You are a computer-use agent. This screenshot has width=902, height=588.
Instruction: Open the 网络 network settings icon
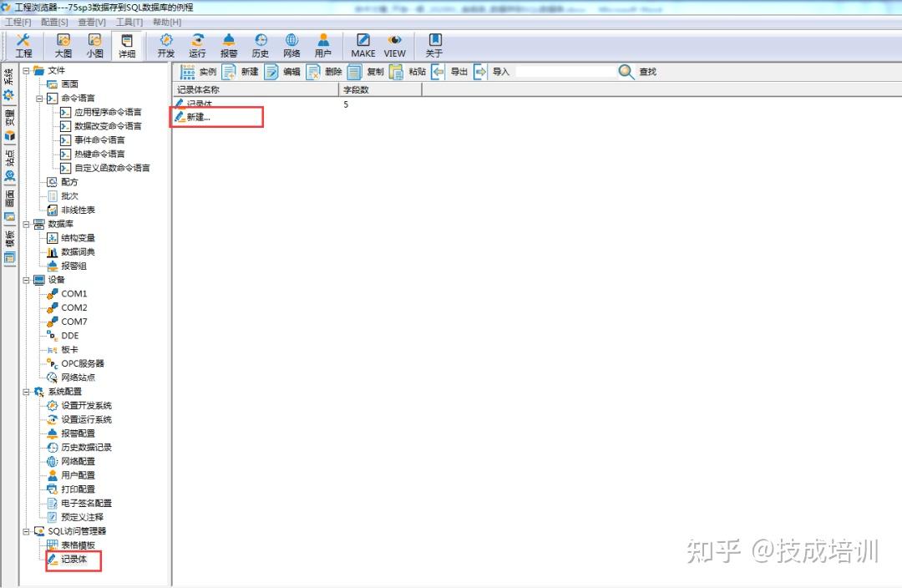[x=291, y=43]
